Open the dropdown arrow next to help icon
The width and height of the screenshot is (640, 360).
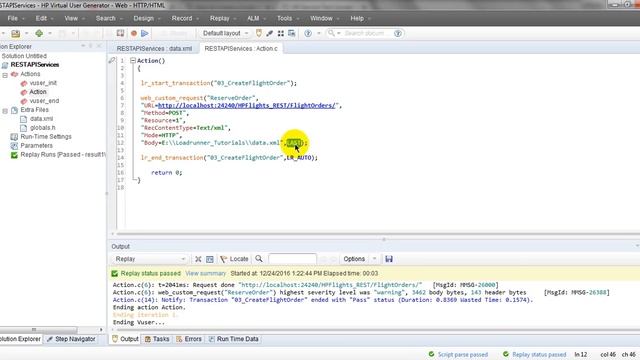(319, 33)
